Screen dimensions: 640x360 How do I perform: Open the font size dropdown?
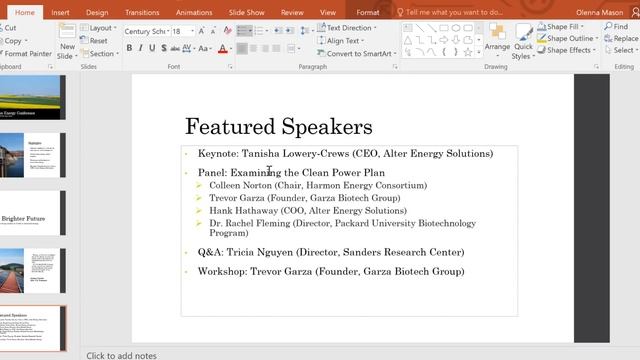[x=192, y=31]
